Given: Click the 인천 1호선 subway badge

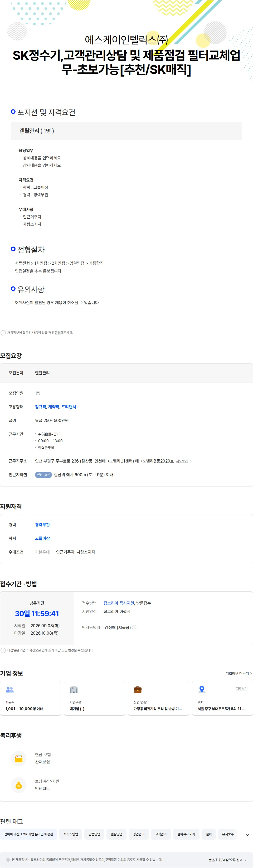Looking at the screenshot, I should click(43, 474).
